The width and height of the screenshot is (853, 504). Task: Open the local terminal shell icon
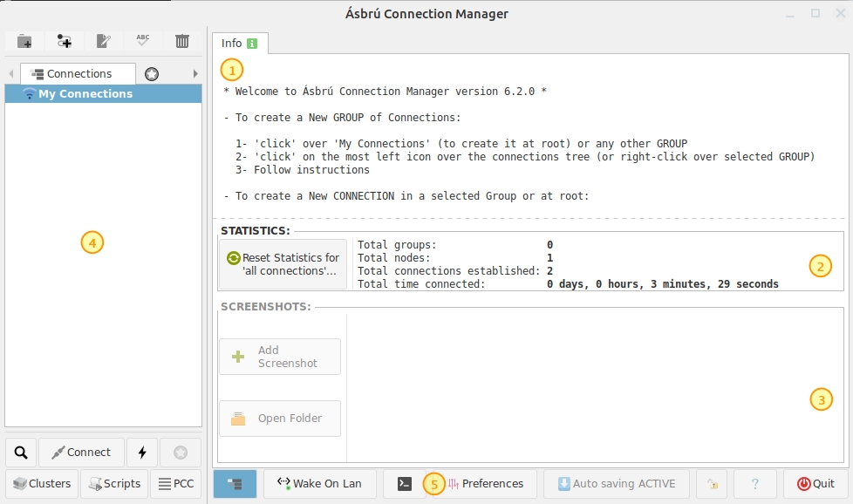(404, 484)
